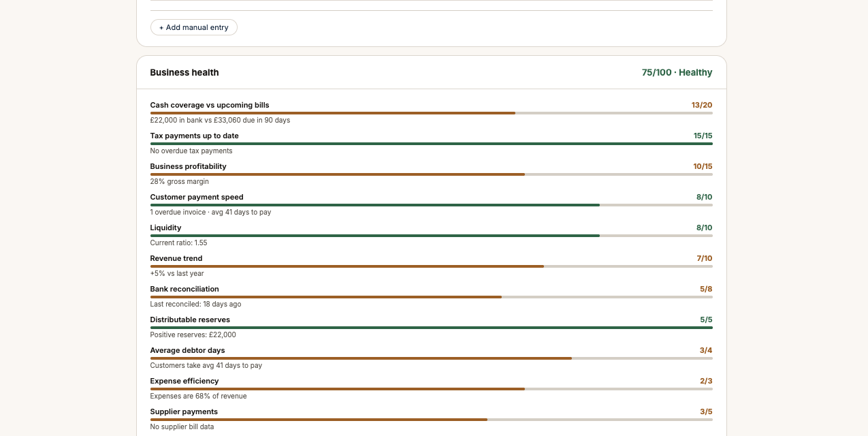Image resolution: width=868 pixels, height=436 pixels.
Task: Click the Tax payments up to date progress bar
Action: [x=432, y=144]
